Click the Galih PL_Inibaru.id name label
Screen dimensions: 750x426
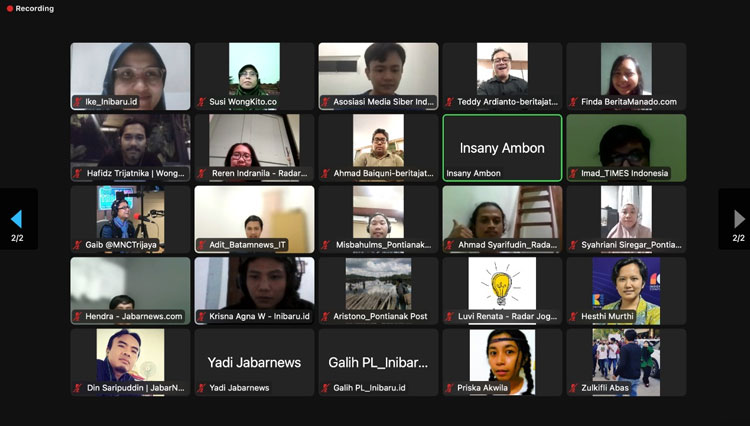tap(369, 388)
